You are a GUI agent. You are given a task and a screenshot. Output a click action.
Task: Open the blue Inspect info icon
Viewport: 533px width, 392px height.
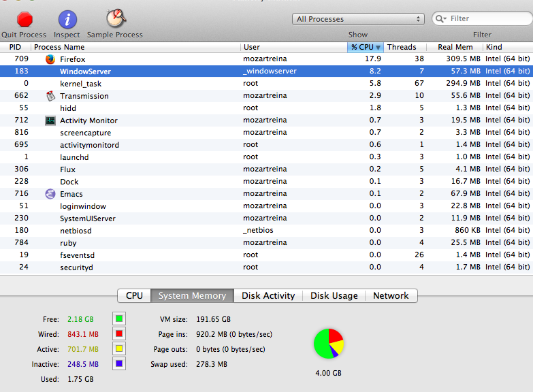coord(67,19)
